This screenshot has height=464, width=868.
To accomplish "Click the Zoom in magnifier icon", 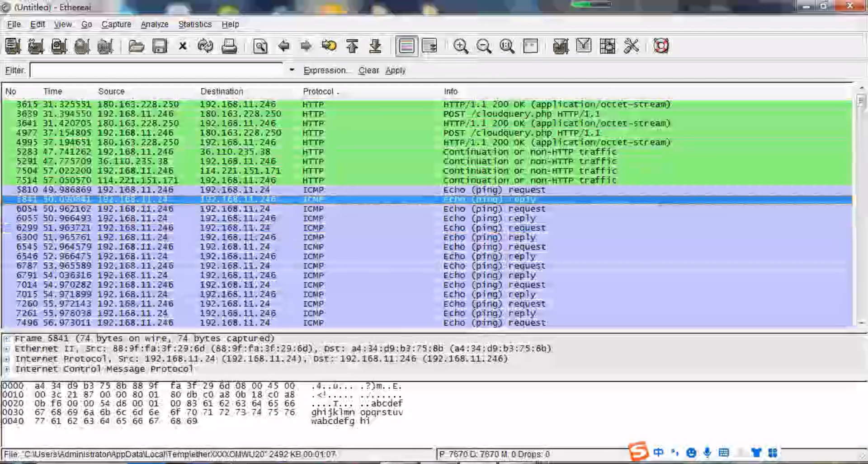I will tap(461, 46).
